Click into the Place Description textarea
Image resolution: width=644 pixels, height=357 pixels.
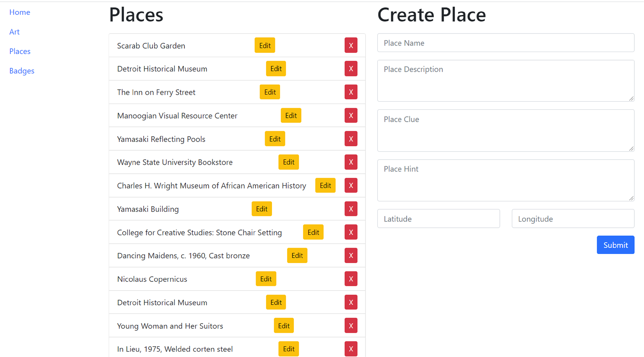coord(505,81)
